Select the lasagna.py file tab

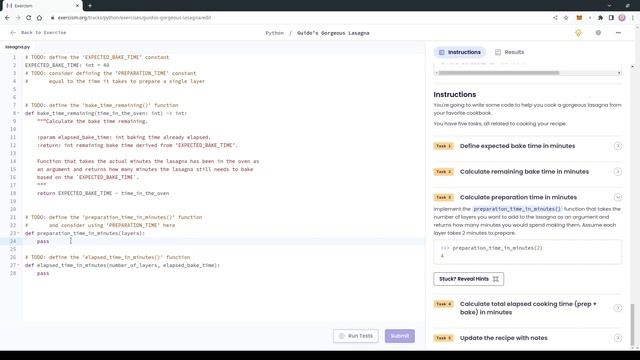pos(18,47)
